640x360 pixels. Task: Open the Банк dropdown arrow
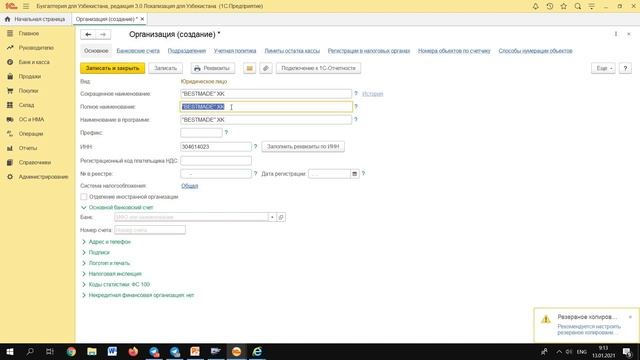click(x=272, y=217)
